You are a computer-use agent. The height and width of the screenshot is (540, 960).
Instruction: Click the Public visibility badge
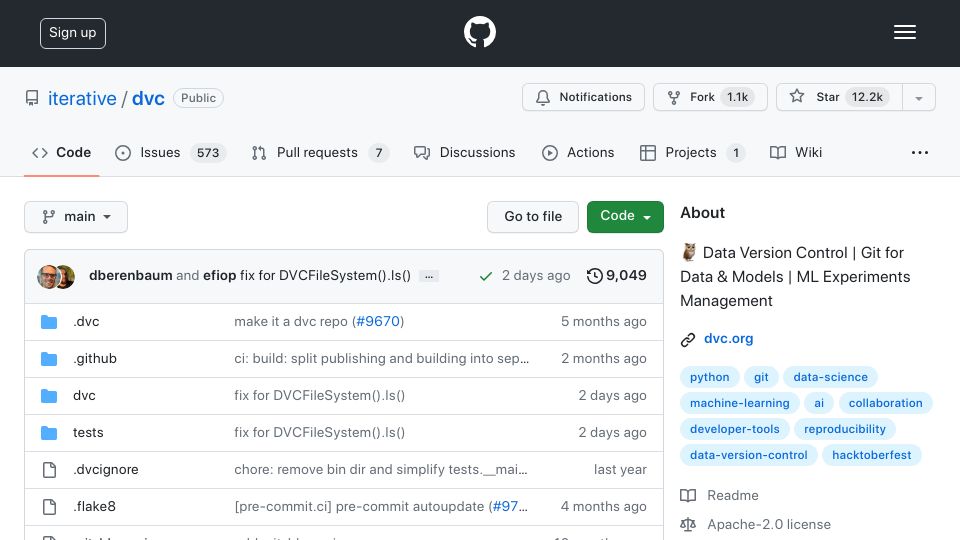(198, 98)
